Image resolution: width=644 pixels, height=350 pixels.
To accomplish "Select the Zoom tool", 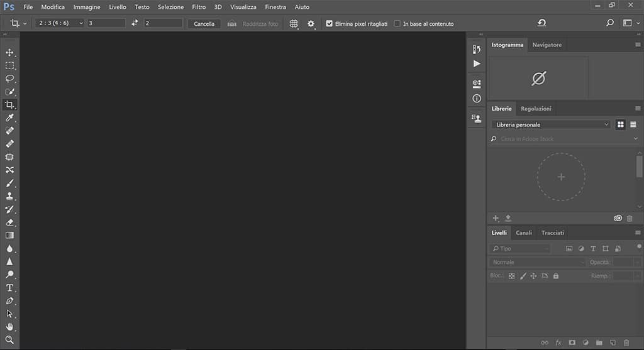I will pos(9,340).
